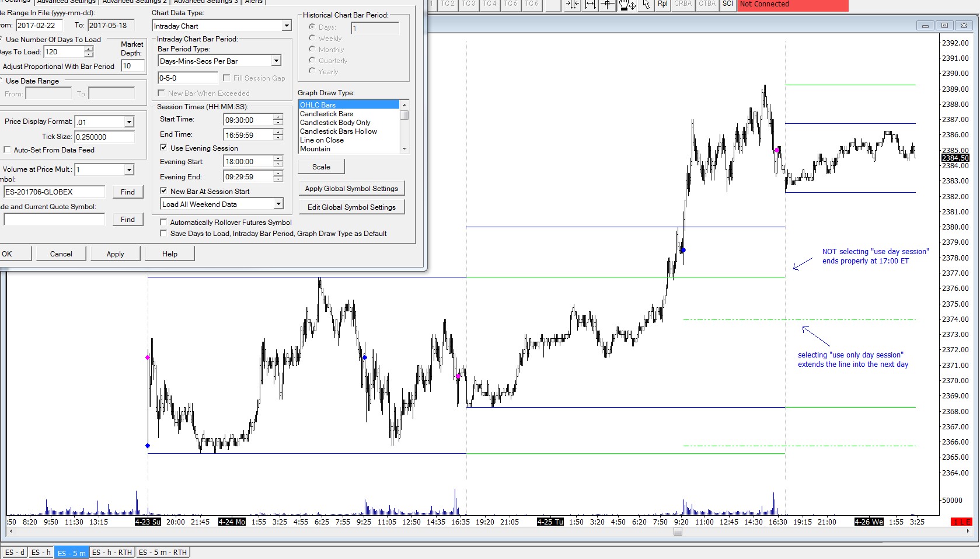Click the Scale button
This screenshot has height=559, width=980.
pyautogui.click(x=321, y=166)
